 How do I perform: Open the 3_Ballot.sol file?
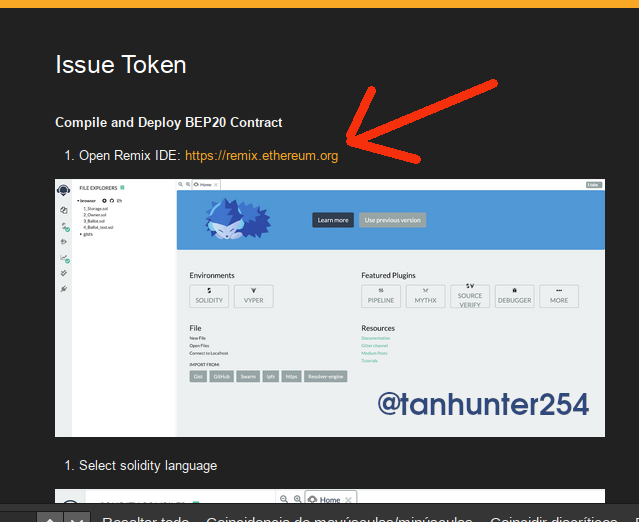pos(94,221)
